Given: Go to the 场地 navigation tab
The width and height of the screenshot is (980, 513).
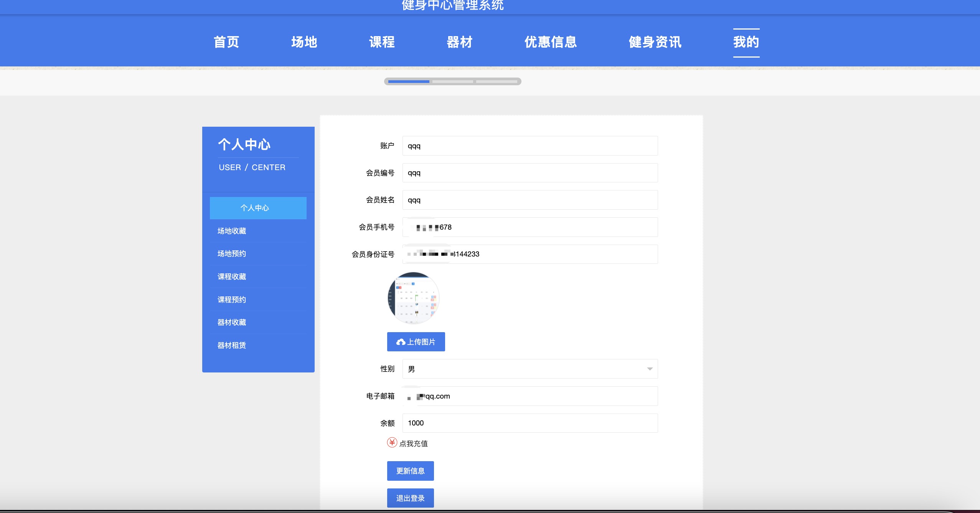Looking at the screenshot, I should point(304,42).
